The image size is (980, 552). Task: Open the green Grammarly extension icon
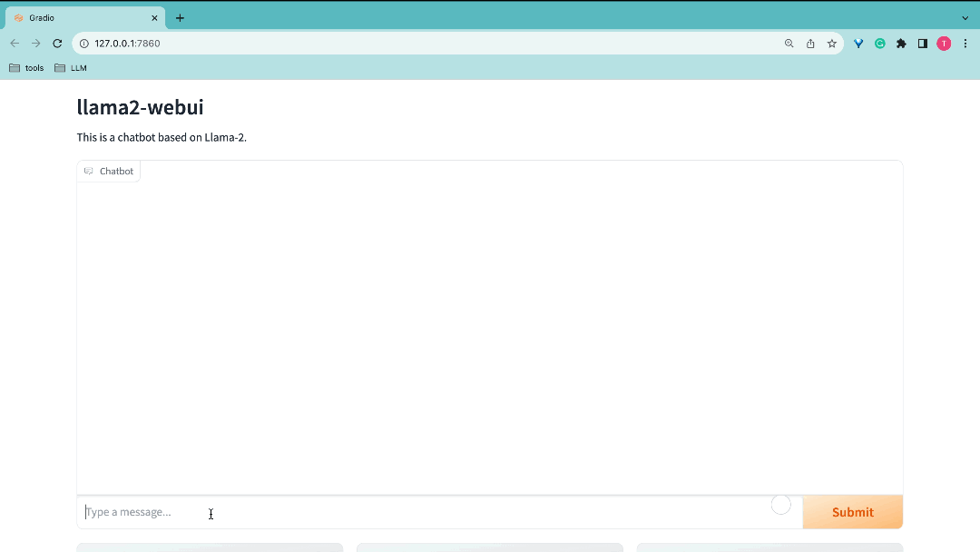point(880,44)
